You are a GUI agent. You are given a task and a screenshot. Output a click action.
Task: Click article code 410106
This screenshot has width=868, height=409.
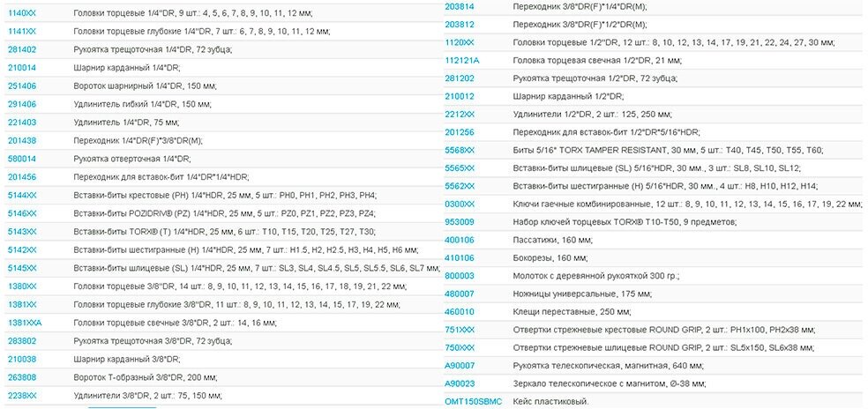(x=460, y=258)
